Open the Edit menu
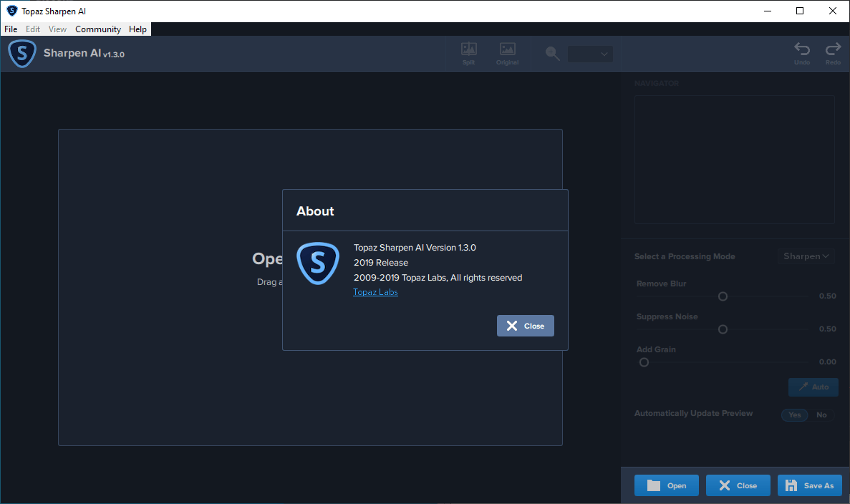This screenshot has height=504, width=850. [x=33, y=29]
